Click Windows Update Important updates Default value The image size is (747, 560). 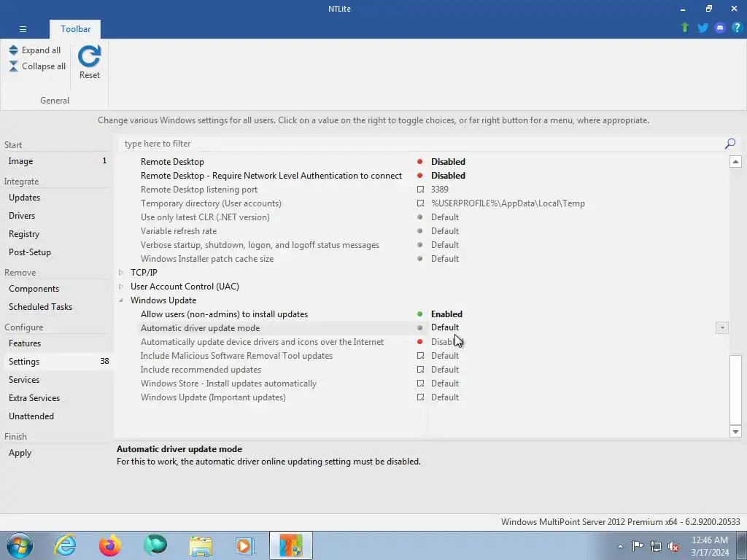[x=445, y=397]
